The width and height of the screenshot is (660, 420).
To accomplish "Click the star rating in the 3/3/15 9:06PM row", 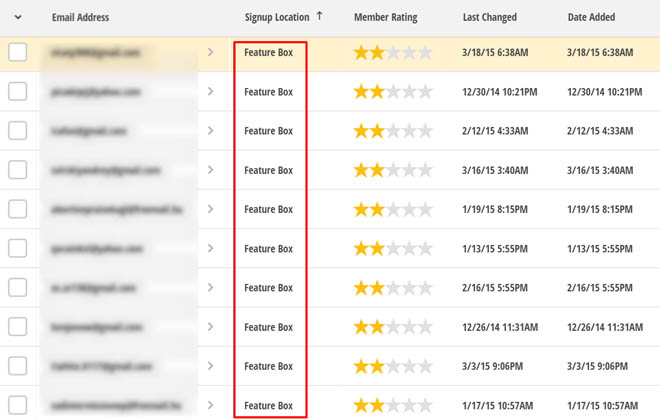I will click(392, 367).
